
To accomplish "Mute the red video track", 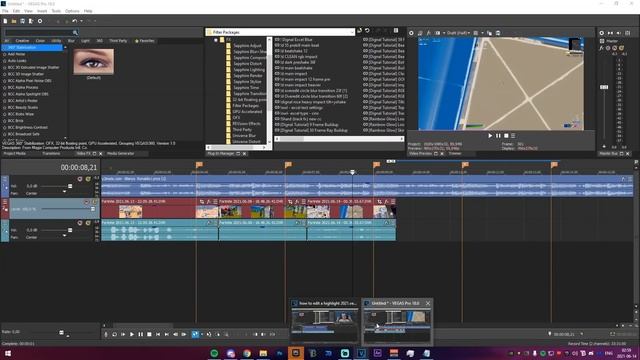I will [86, 202].
